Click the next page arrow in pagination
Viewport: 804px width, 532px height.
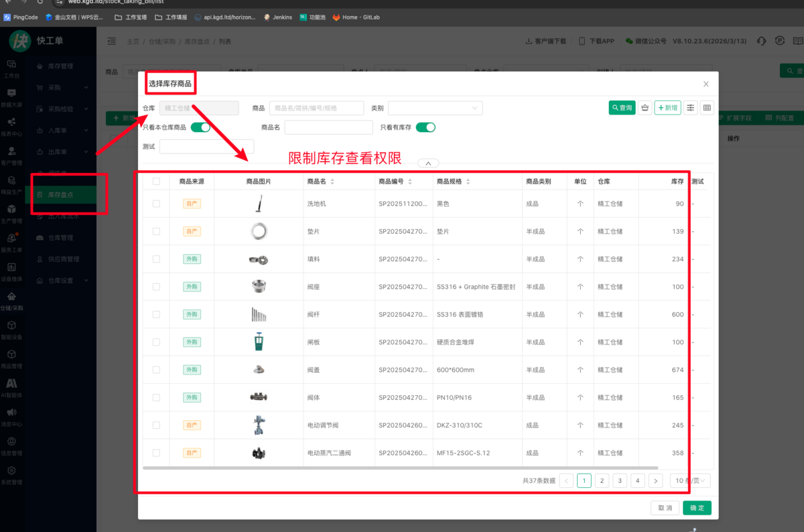(656, 480)
